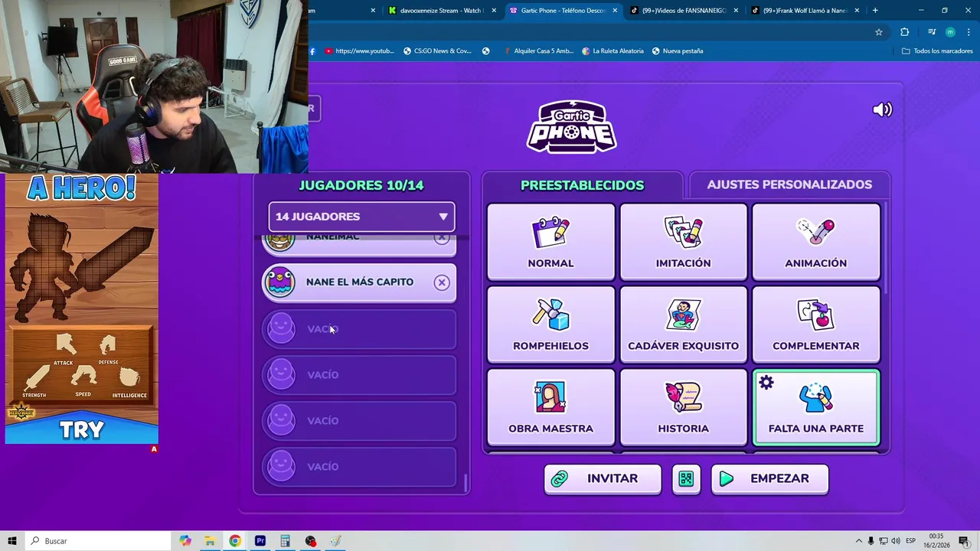Close the Gartic Phone browser tab
The width and height of the screenshot is (980, 551).
pos(615,11)
